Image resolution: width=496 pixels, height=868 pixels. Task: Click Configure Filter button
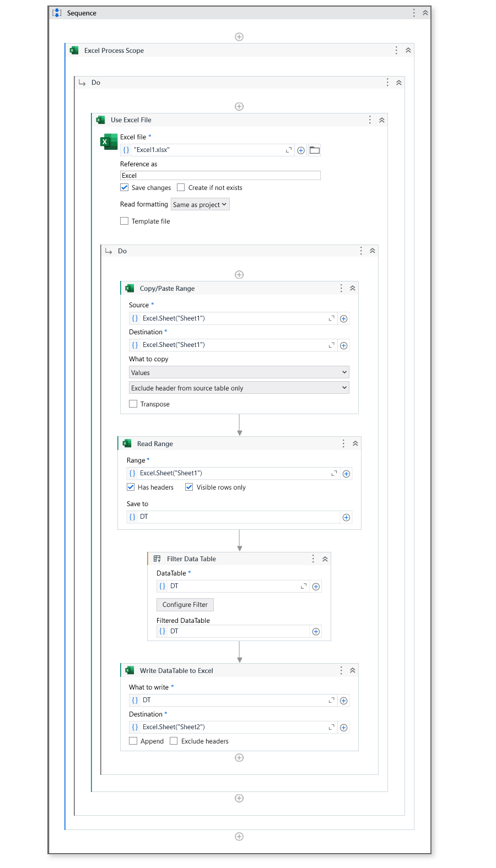coord(185,605)
